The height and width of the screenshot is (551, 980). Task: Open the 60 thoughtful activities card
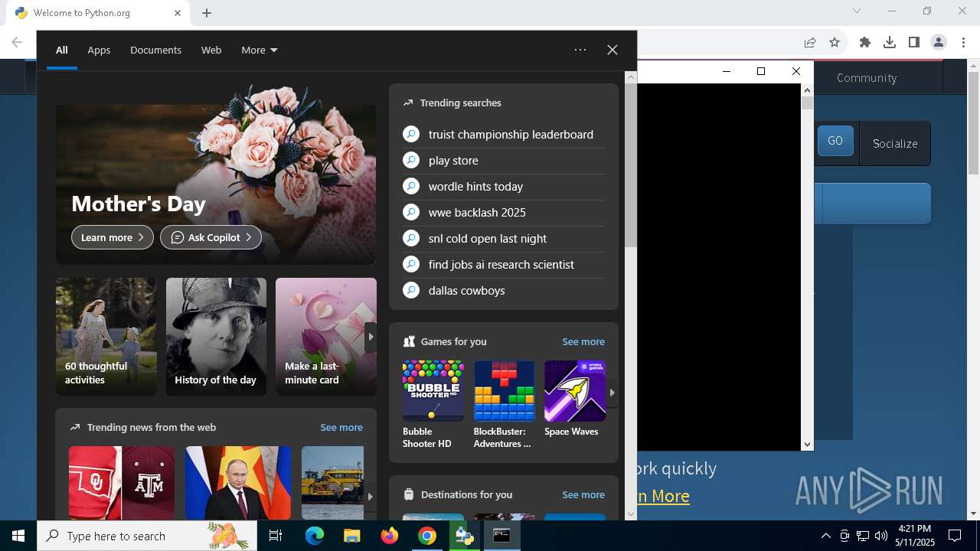(x=106, y=337)
